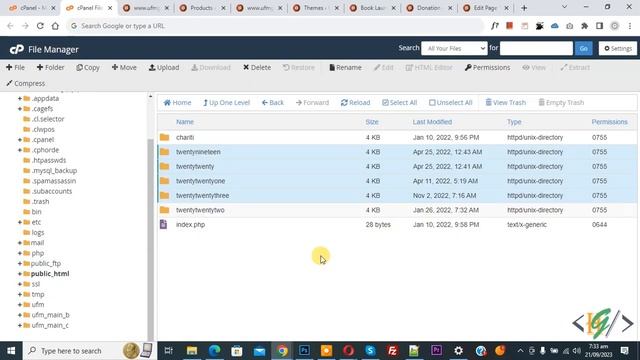Viewport: 640px width, 360px height.
Task: Click the cPanel logo in header
Action: point(17,49)
